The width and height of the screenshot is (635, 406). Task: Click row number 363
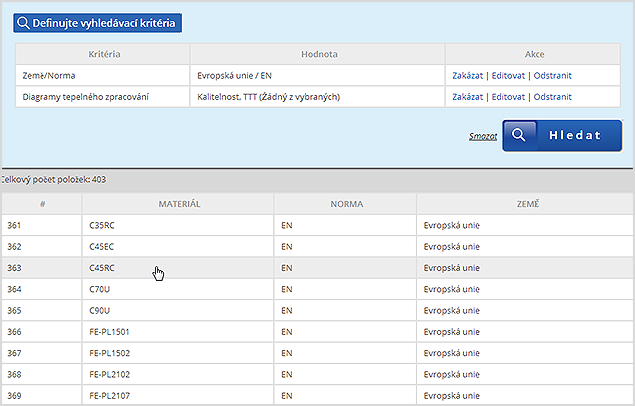point(14,268)
